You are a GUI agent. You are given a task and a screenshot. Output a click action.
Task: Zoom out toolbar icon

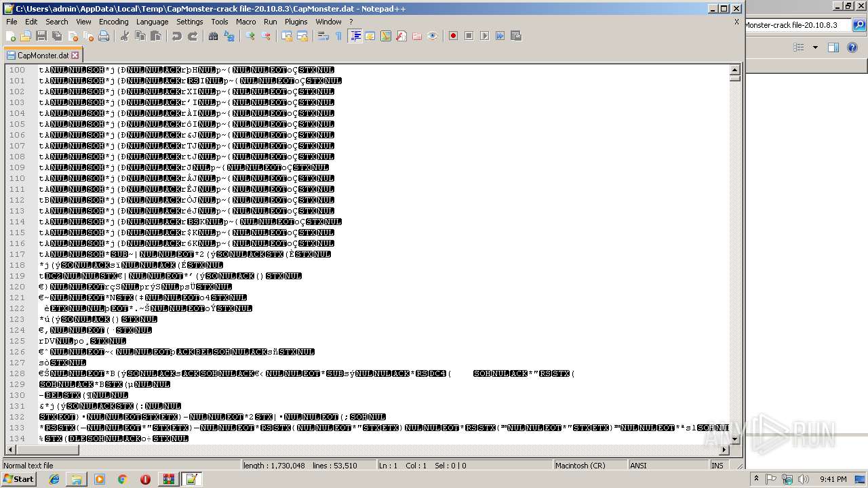[x=266, y=36]
